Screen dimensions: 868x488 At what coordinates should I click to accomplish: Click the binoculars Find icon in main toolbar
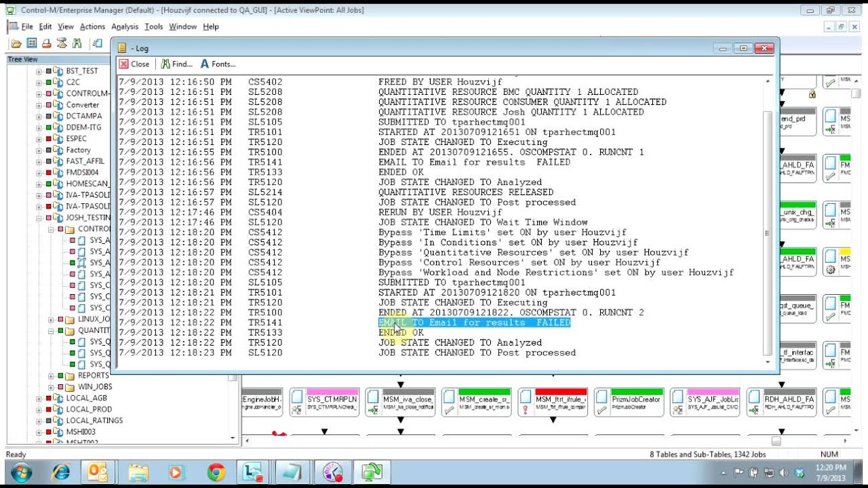click(77, 43)
